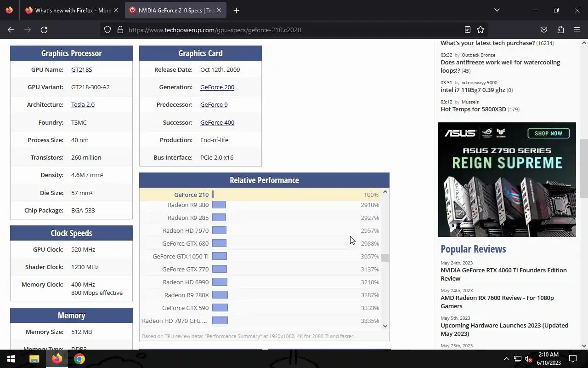Screen dimensions: 588x368
Task: Select the Radeon HD 6990 performance row
Action: pos(260,282)
